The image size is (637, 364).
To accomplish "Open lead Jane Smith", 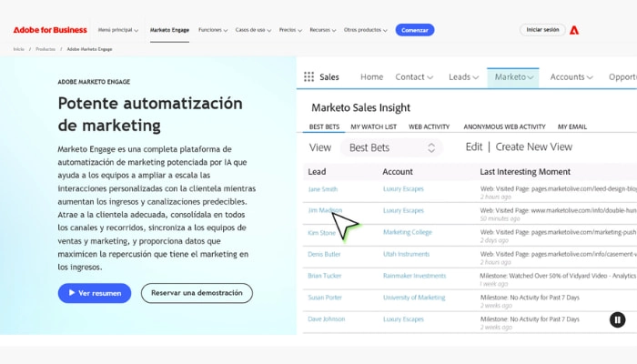I will (x=322, y=189).
